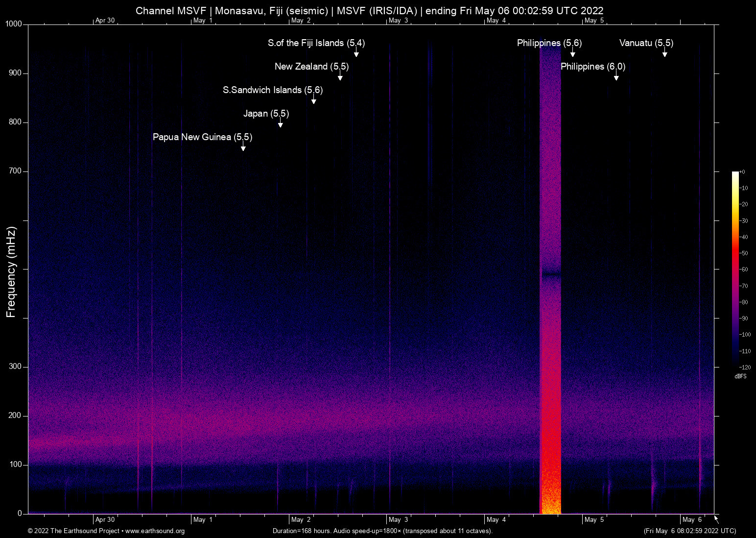The image size is (756, 538).
Task: Click the Apr 30 label on top axis
Action: click(105, 21)
